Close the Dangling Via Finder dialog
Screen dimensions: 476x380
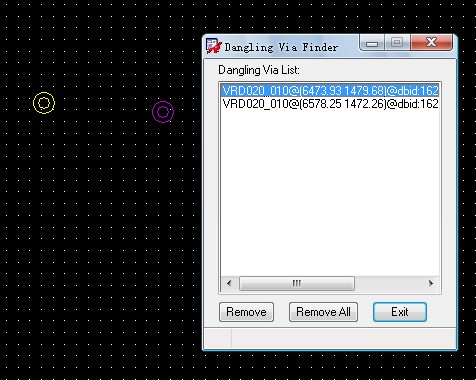431,43
